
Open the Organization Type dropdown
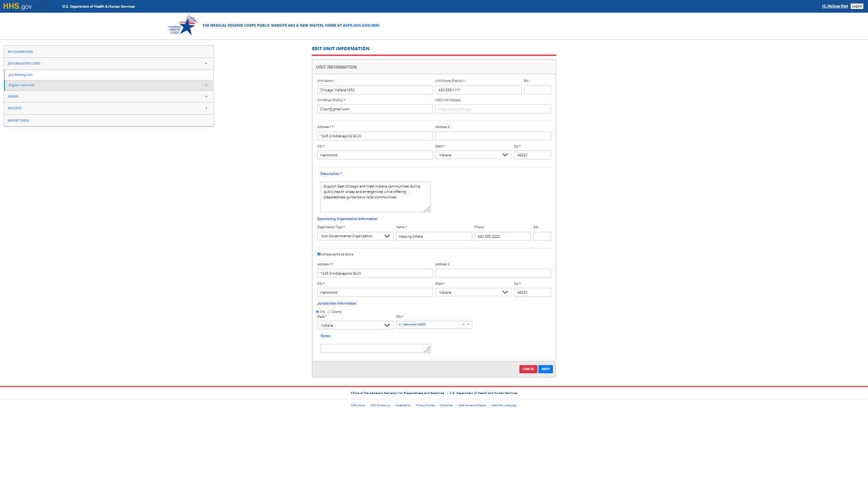click(x=355, y=236)
